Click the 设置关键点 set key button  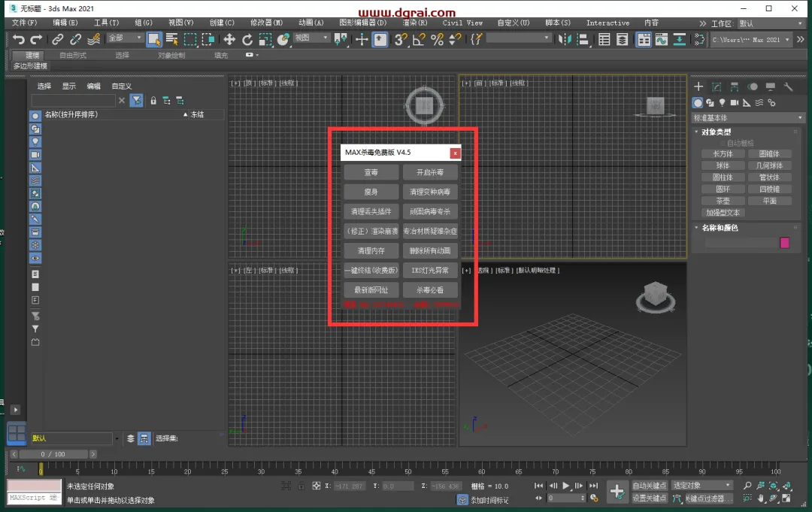pos(650,498)
